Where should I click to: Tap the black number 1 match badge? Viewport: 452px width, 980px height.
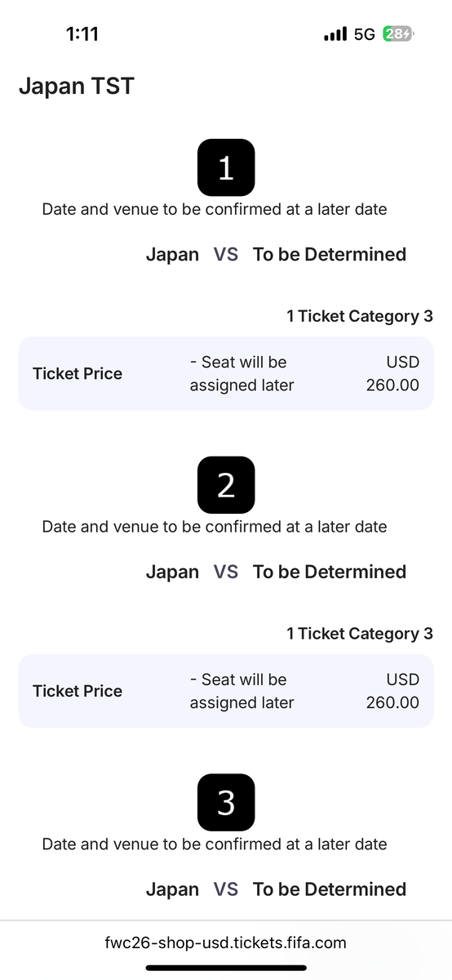tap(226, 167)
